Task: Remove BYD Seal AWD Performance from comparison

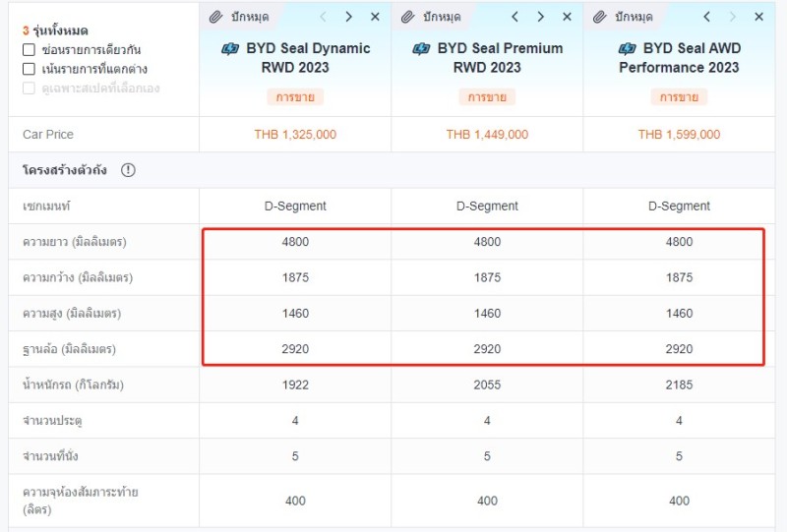Action: (758, 17)
